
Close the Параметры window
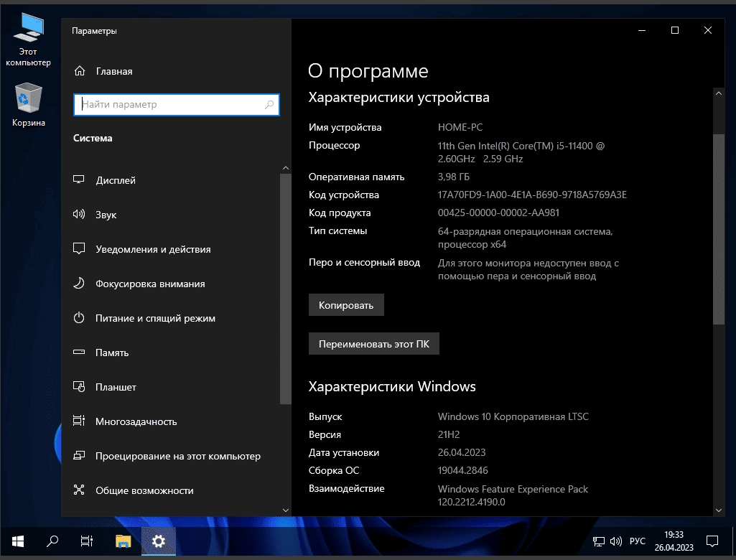(708, 30)
